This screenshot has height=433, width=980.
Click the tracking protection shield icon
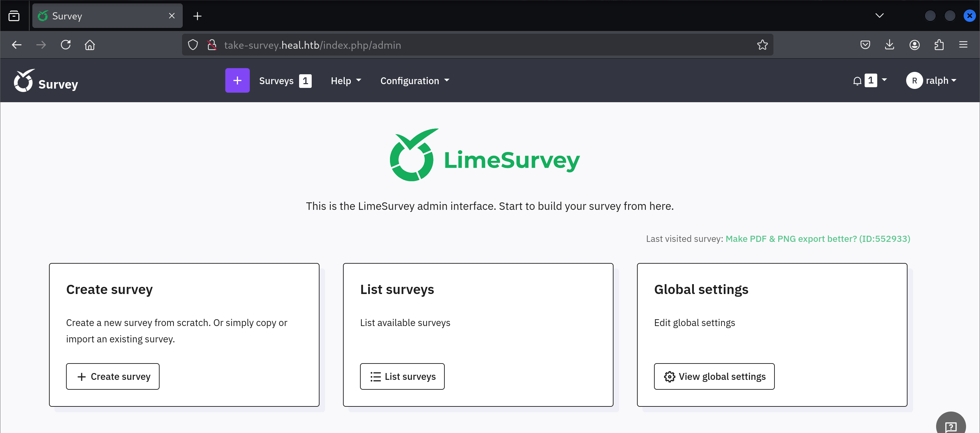pyautogui.click(x=193, y=45)
